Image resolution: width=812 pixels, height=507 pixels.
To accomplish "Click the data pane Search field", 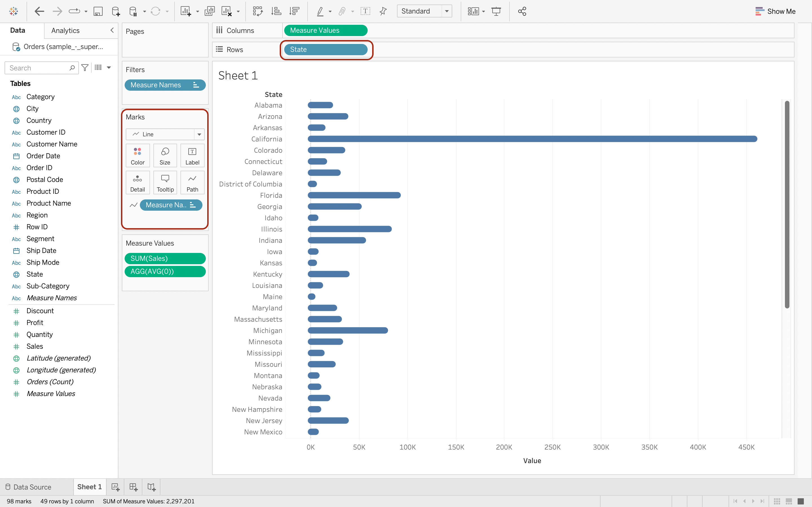I will coord(37,68).
